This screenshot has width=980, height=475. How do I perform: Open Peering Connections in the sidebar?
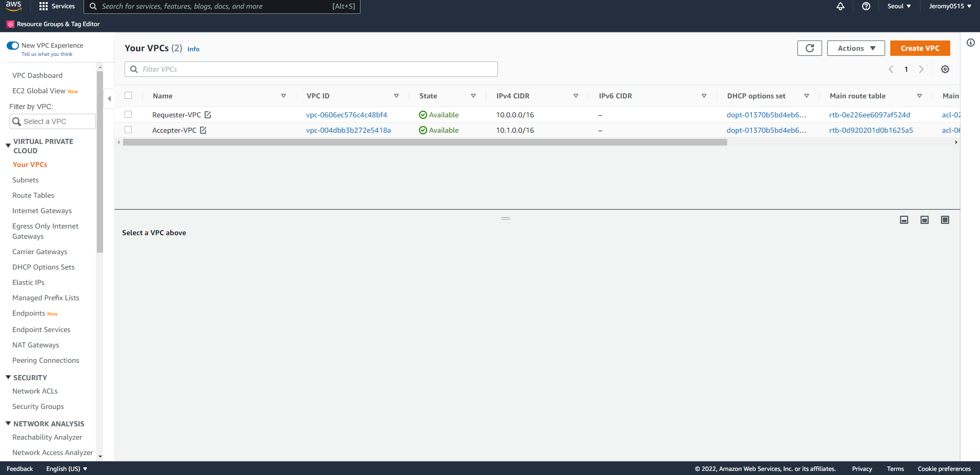pyautogui.click(x=46, y=360)
